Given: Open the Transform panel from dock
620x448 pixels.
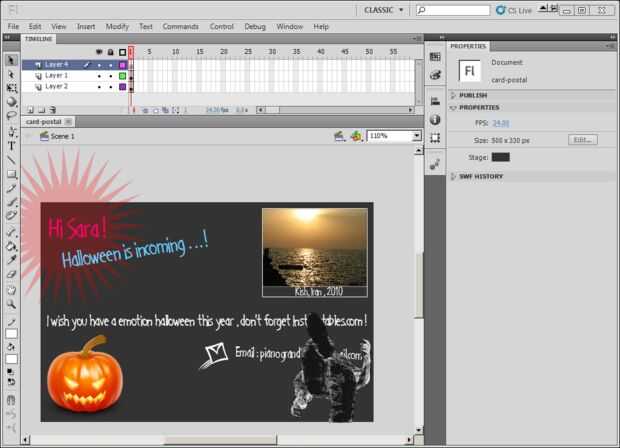Looking at the screenshot, I should [x=435, y=138].
